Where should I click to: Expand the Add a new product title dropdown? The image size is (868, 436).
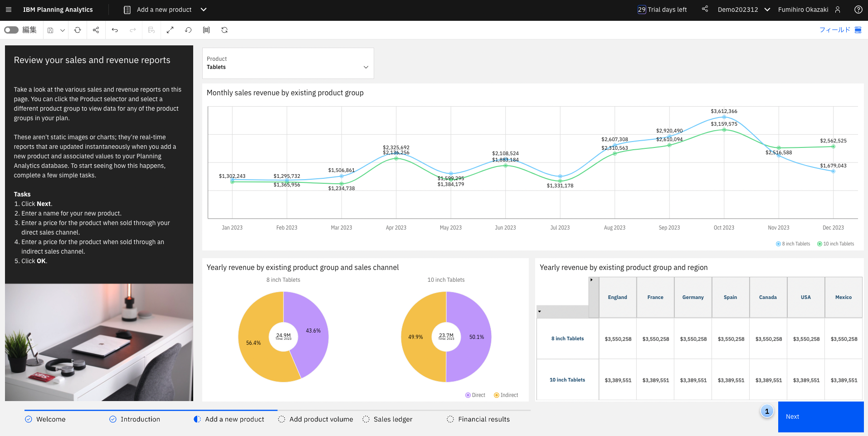[x=204, y=10]
